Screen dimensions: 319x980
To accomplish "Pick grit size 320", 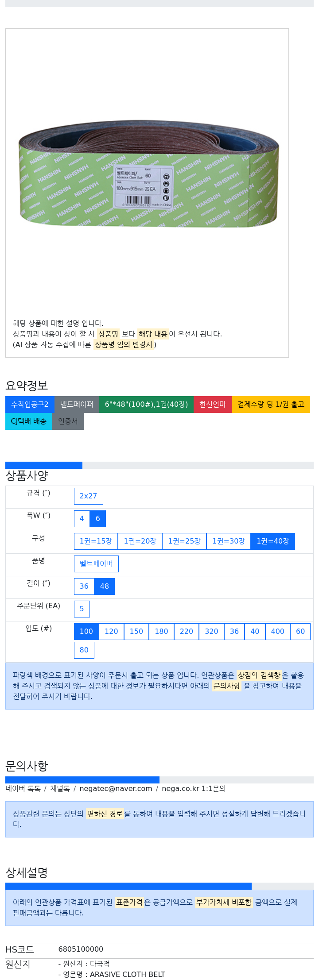I will (x=211, y=632).
